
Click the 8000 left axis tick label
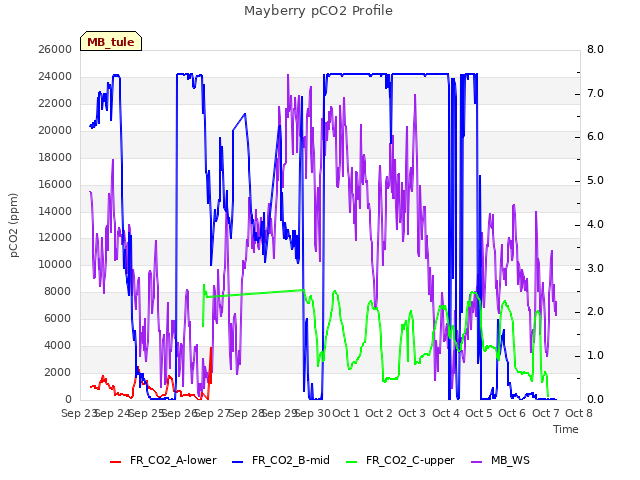[58, 291]
